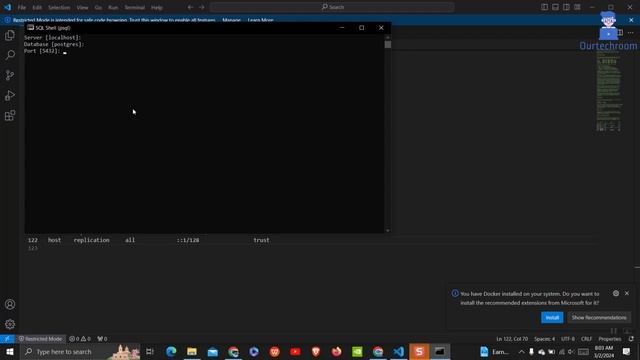The width and height of the screenshot is (640, 360).
Task: Open the Run menu
Action: pyautogui.click(x=113, y=7)
